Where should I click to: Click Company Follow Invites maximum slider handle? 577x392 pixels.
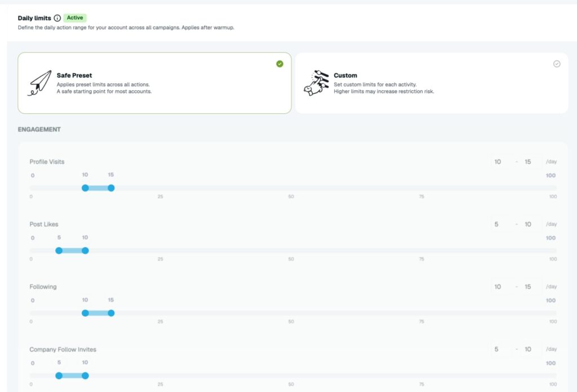[x=85, y=376]
